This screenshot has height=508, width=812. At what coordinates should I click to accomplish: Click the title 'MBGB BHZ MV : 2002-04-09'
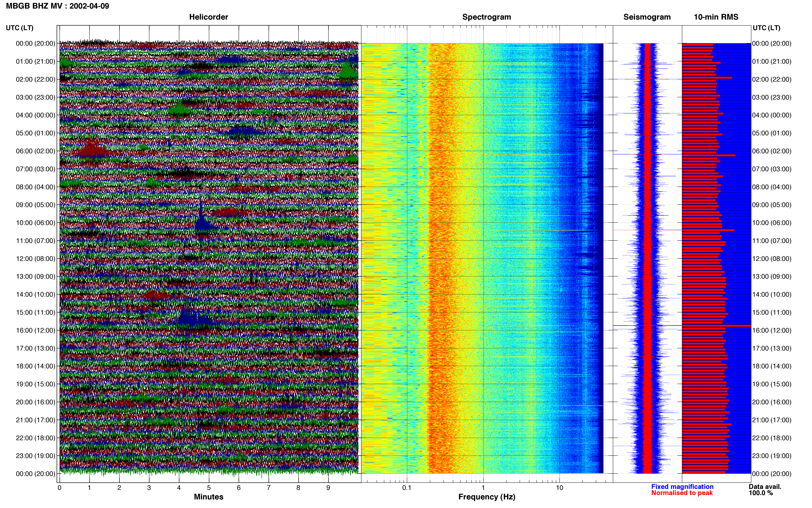pos(57,6)
